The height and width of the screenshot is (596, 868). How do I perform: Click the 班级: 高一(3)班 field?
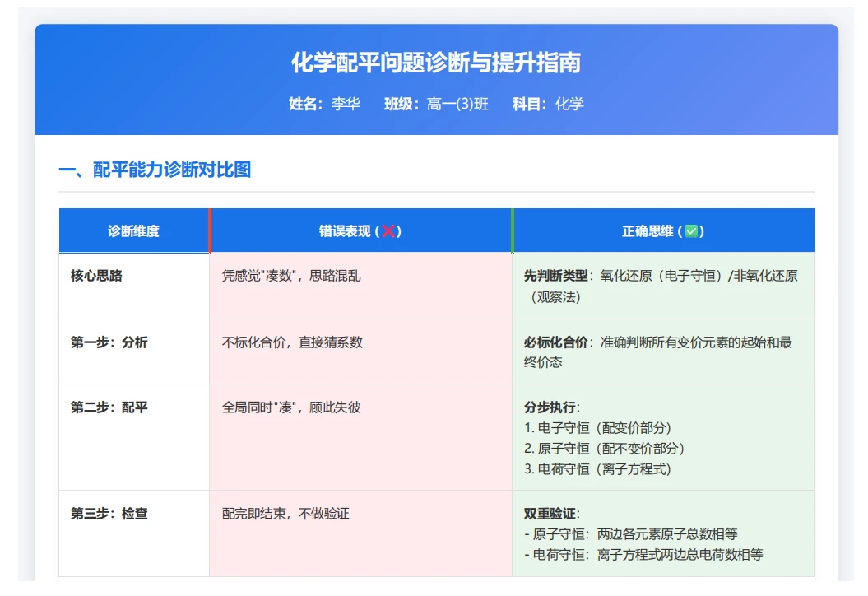tap(436, 104)
